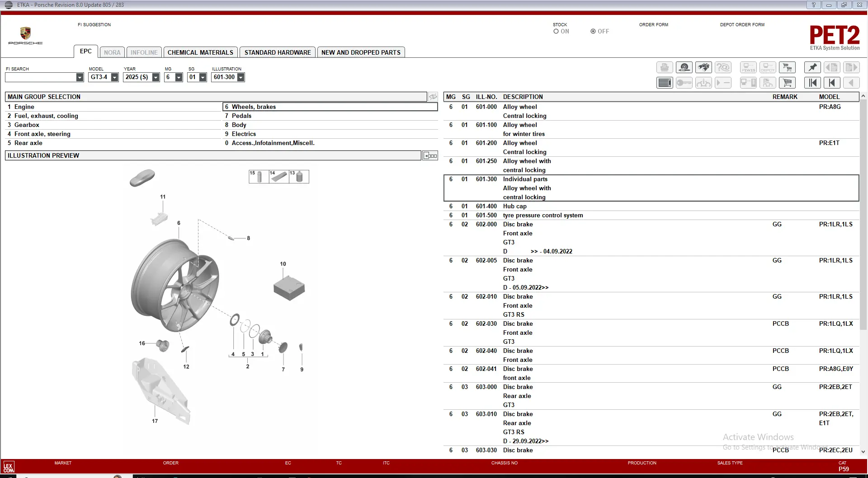
Task: Toggle the eye icon beside Main Group Selection
Action: (x=433, y=97)
